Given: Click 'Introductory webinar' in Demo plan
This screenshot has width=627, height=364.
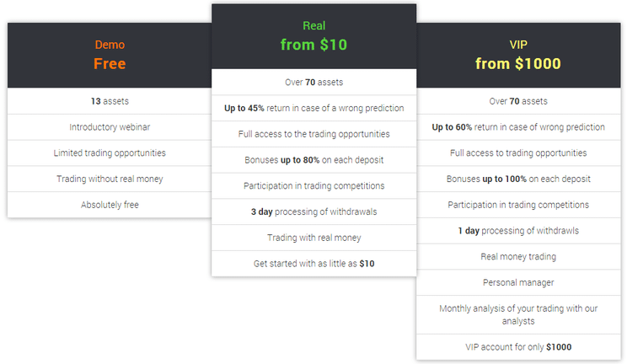Looking at the screenshot, I should 110,127.
